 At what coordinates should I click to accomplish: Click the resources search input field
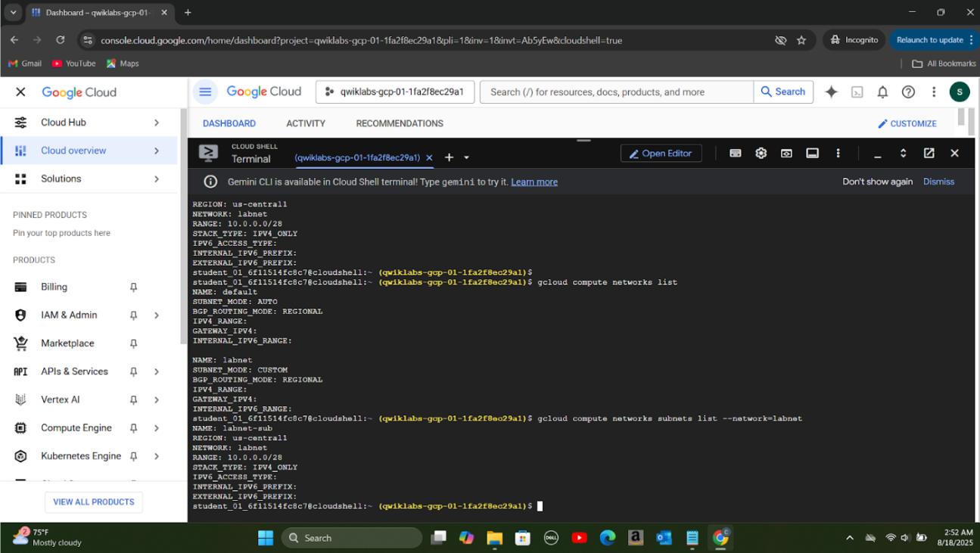(x=617, y=92)
